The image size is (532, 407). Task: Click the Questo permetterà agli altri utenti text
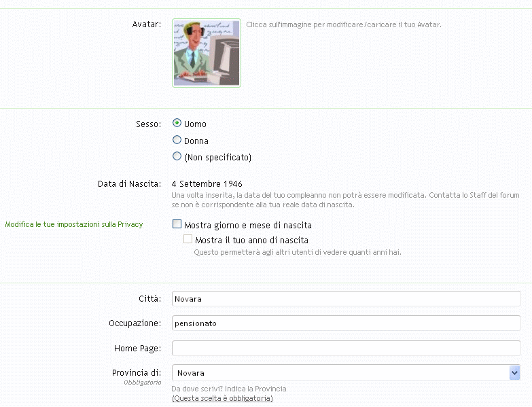[x=298, y=252]
